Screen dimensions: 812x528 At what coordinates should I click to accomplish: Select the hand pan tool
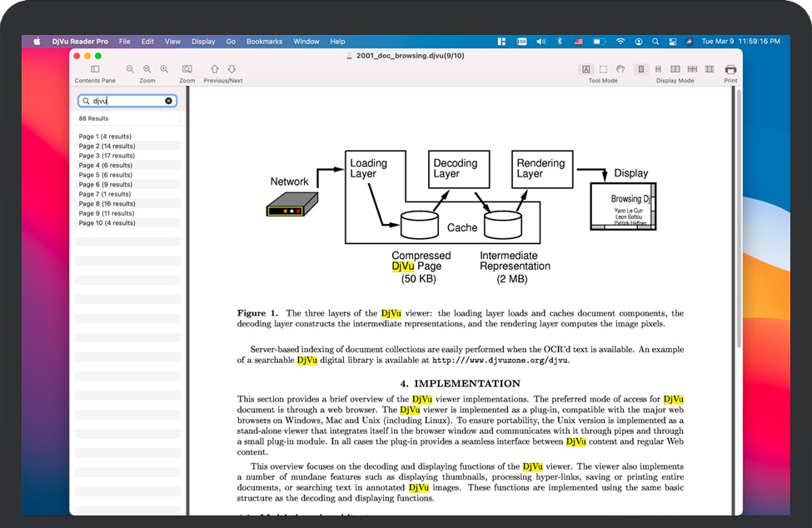[x=620, y=69]
